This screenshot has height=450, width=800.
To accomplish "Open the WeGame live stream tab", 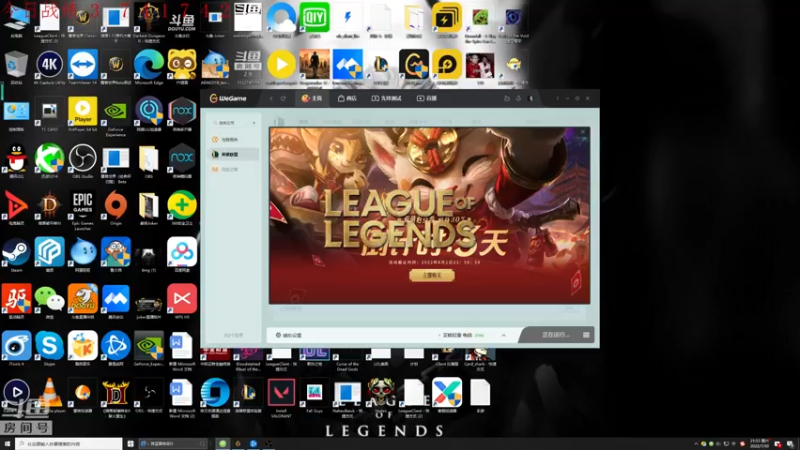I will click(427, 98).
